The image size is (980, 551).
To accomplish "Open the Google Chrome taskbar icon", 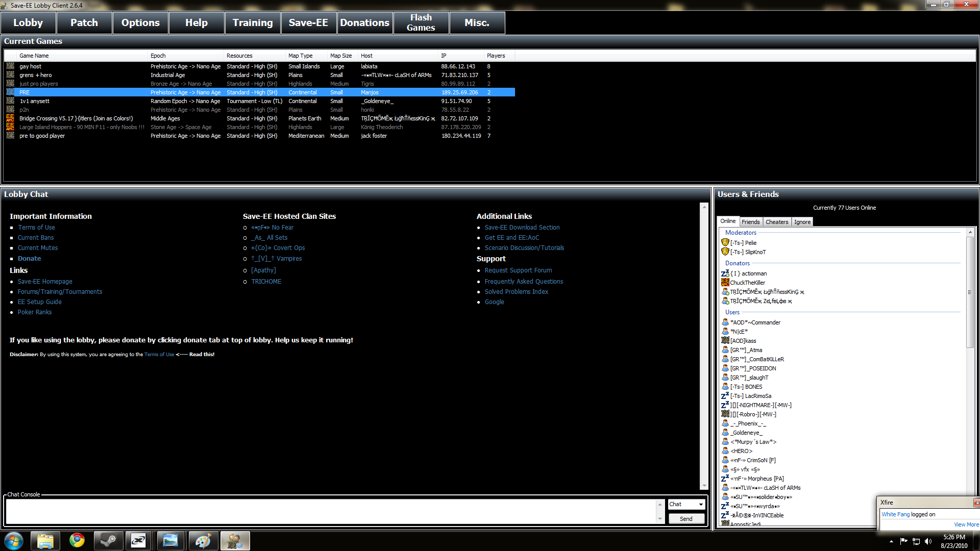I will (77, 540).
